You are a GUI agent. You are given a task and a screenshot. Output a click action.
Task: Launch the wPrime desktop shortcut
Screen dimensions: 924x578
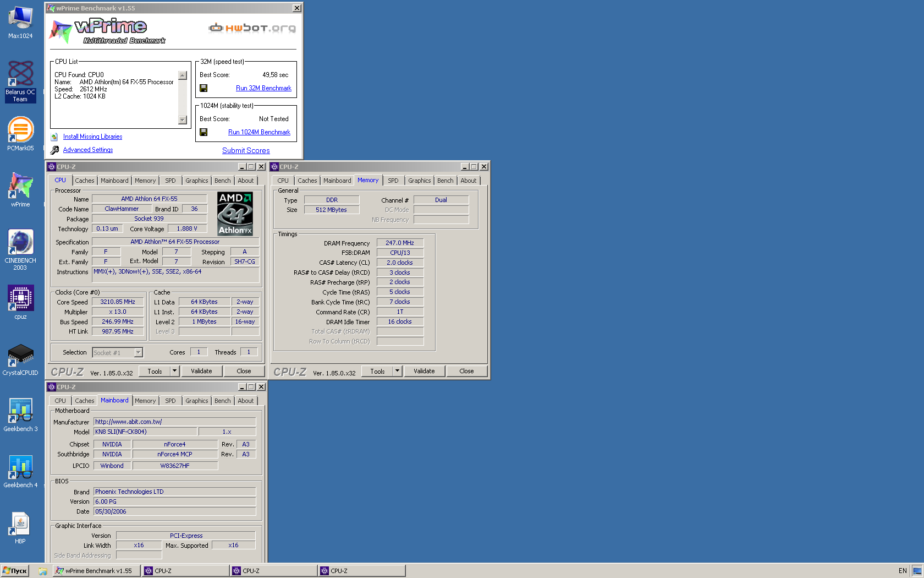click(x=20, y=190)
